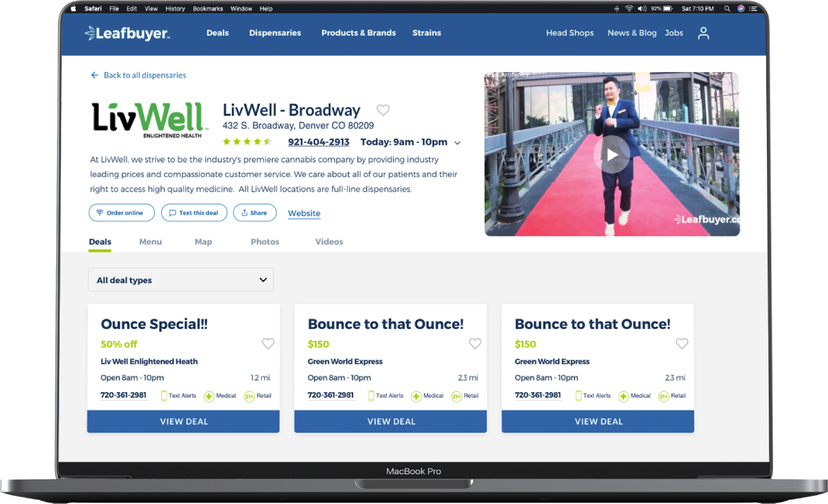
Task: Open the News & Blog link
Action: (x=632, y=33)
